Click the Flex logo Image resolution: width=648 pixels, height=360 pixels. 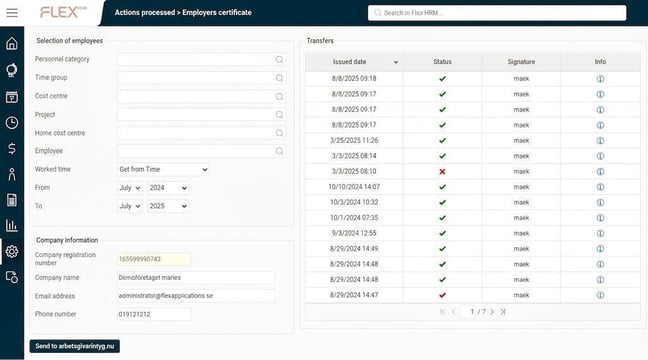tap(63, 12)
